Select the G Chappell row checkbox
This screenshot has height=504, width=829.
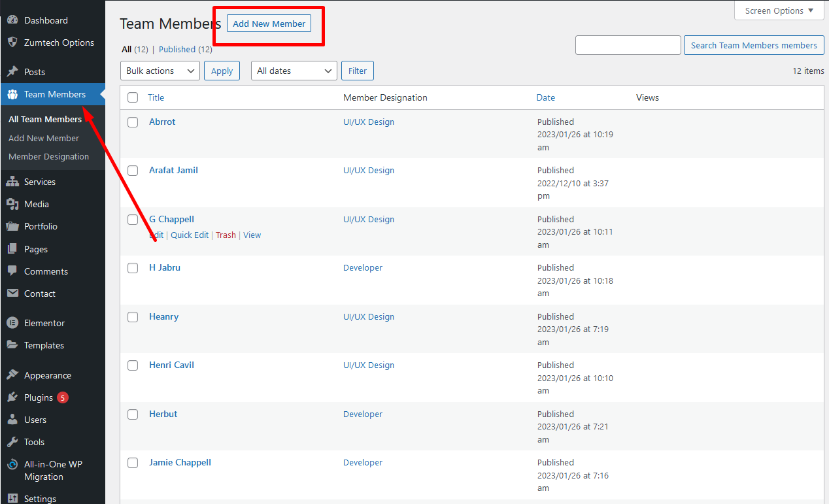(133, 220)
